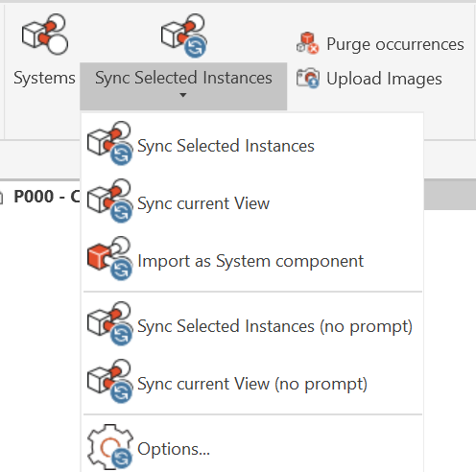The width and height of the screenshot is (476, 472).
Task: Click icon for Sync Selected Instances (no prompt)
Action: click(x=109, y=323)
